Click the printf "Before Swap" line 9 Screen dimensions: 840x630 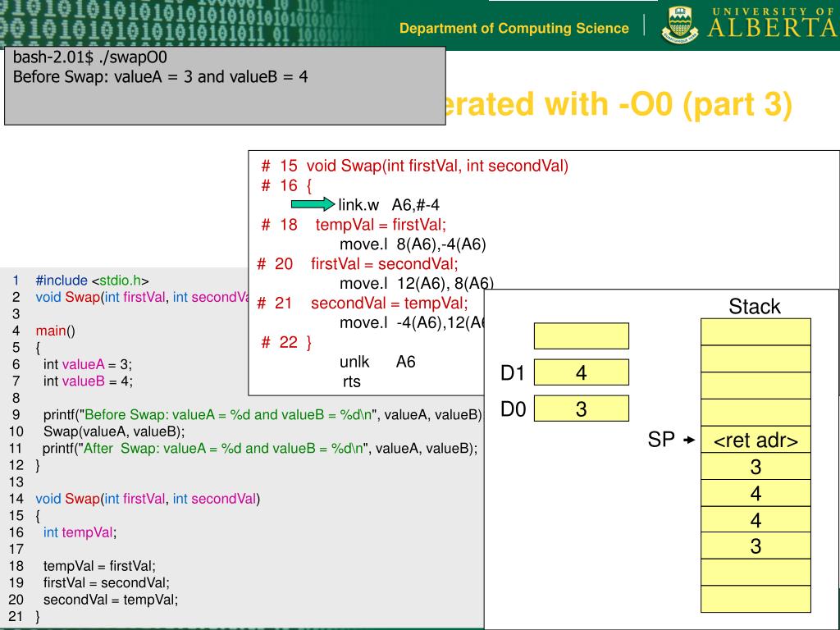pos(262,414)
